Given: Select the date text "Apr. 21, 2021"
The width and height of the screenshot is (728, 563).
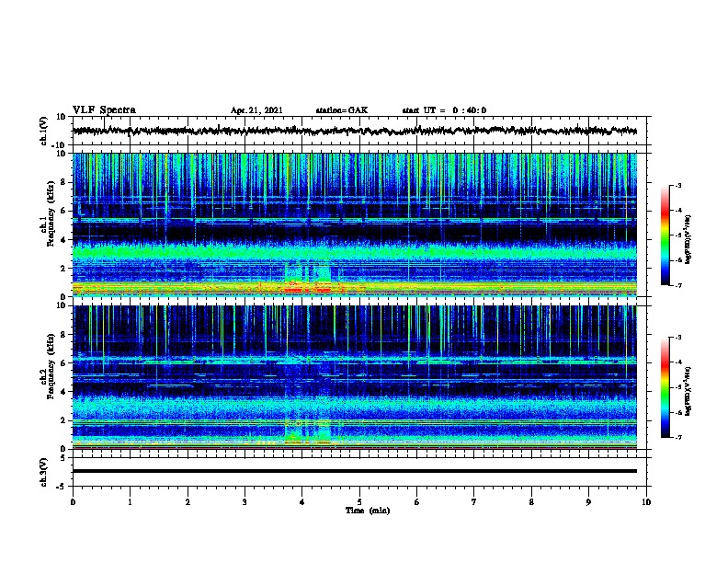Looking at the screenshot, I should pos(256,110).
